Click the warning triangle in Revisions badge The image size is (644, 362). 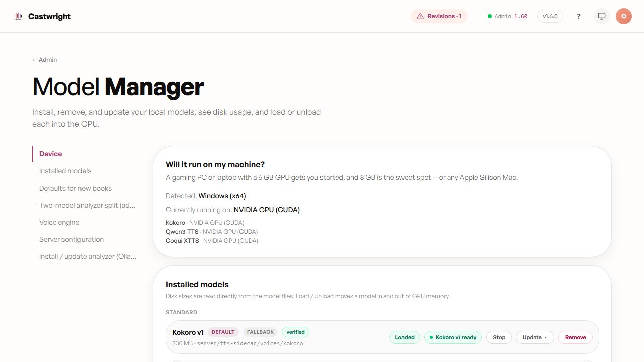point(420,16)
